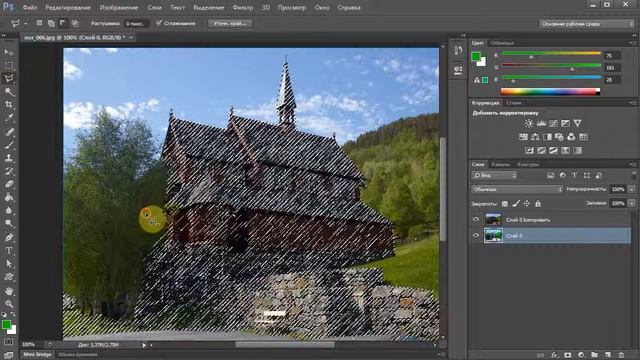
Task: Open the layer fill slider arrow
Action: click(x=631, y=203)
